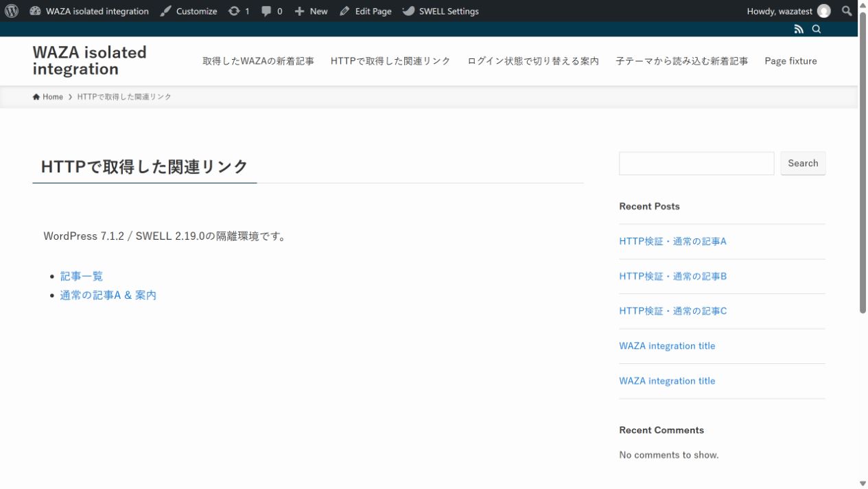Open the Customize menu item

pos(189,11)
